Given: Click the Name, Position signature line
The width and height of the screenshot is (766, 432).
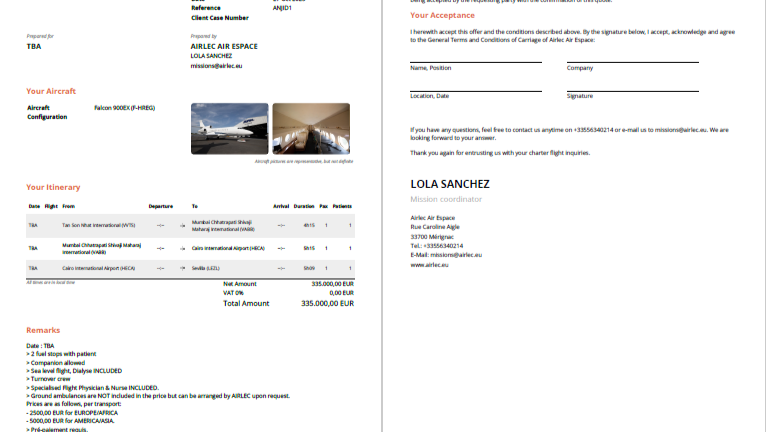Looking at the screenshot, I should (475, 62).
